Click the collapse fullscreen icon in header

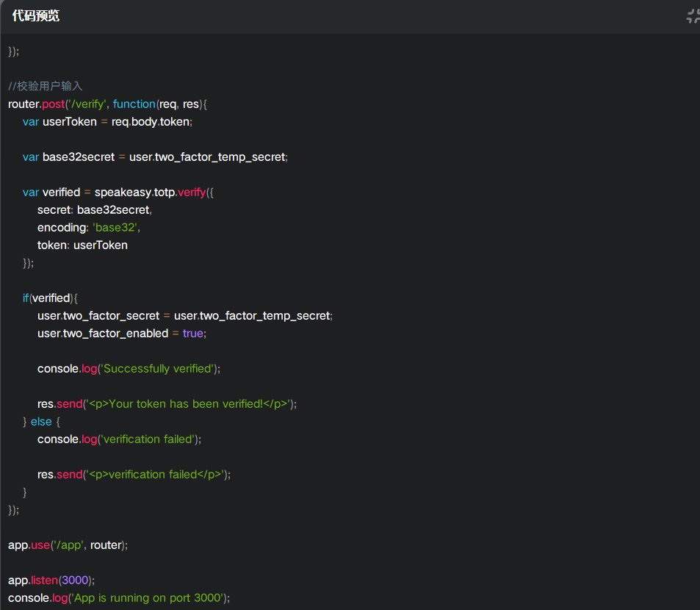693,16
